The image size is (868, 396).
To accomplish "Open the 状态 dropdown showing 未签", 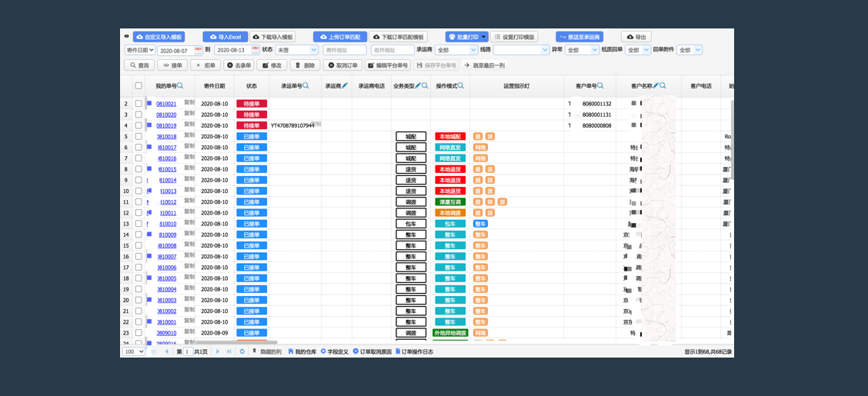I will [x=297, y=50].
